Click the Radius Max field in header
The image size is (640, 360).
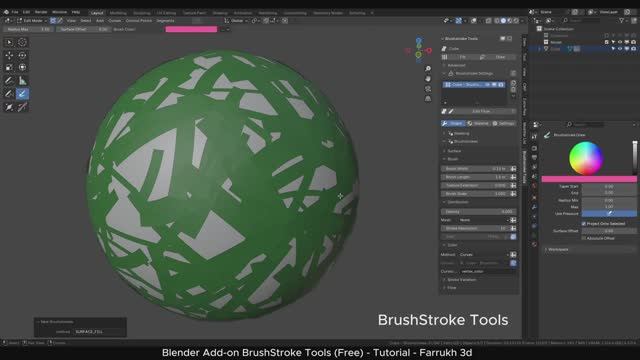point(28,29)
